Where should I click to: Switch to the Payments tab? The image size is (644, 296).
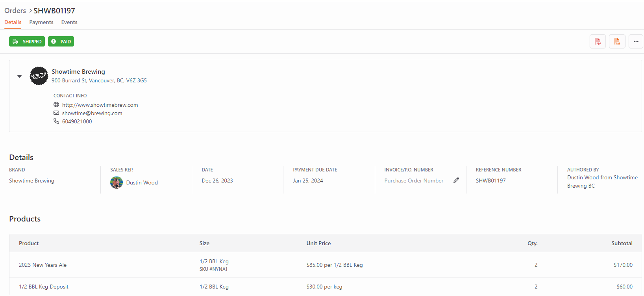coord(41,22)
